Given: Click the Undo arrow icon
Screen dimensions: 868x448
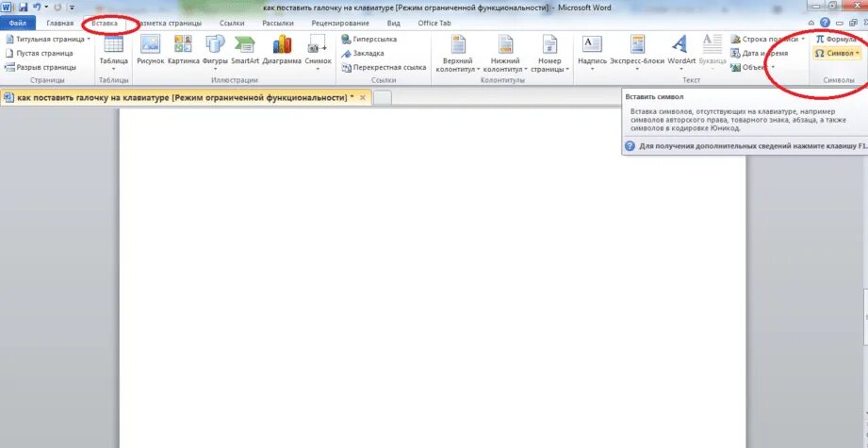Looking at the screenshot, I should pyautogui.click(x=37, y=8).
